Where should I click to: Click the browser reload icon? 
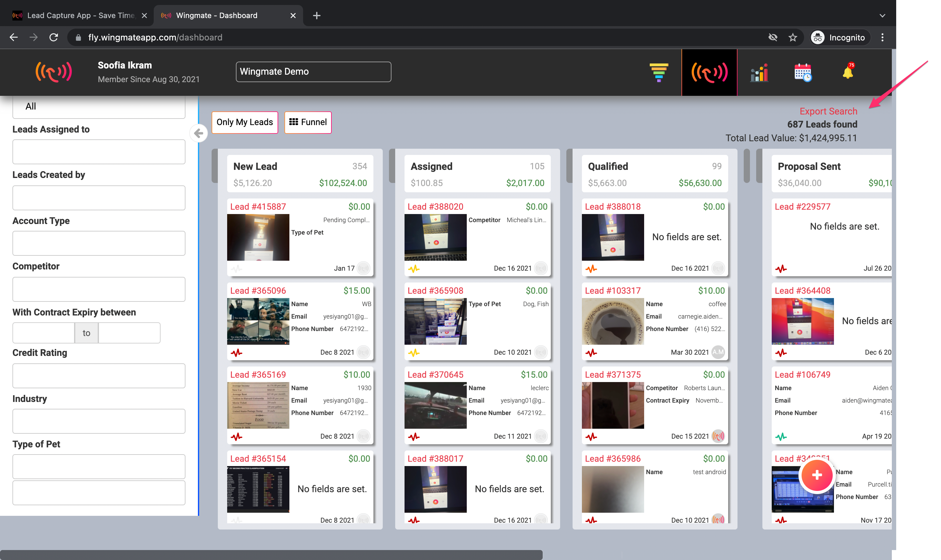coord(54,37)
